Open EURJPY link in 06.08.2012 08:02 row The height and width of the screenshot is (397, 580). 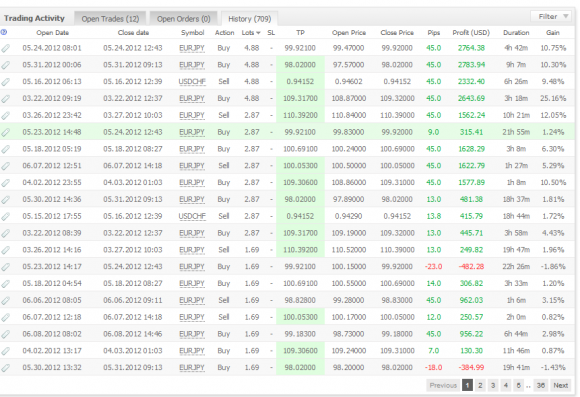coord(192,334)
